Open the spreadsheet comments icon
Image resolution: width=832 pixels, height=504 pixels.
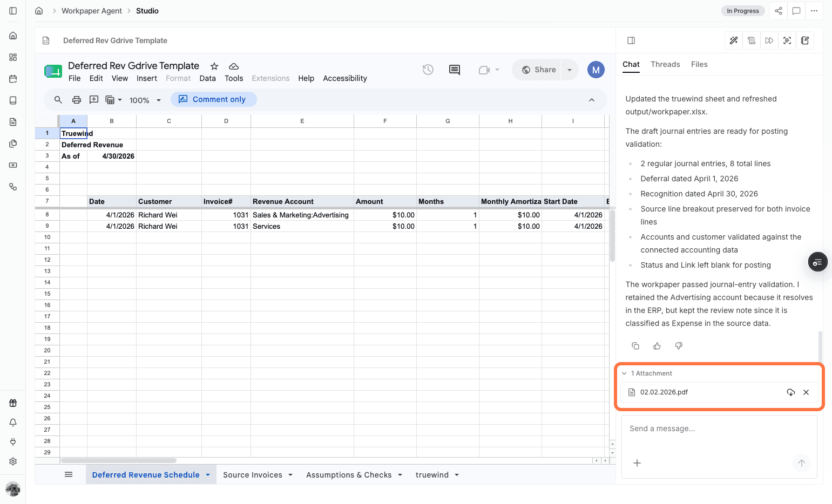point(455,70)
